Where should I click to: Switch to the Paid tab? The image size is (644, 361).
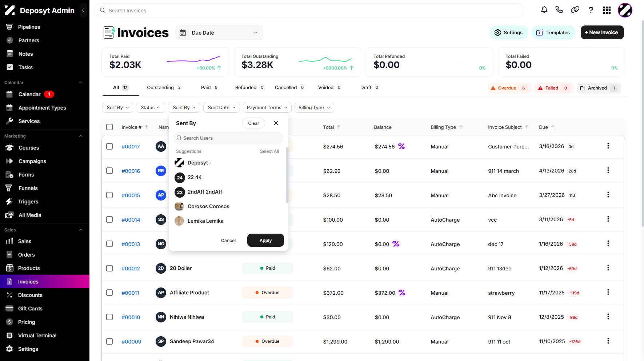pos(209,87)
